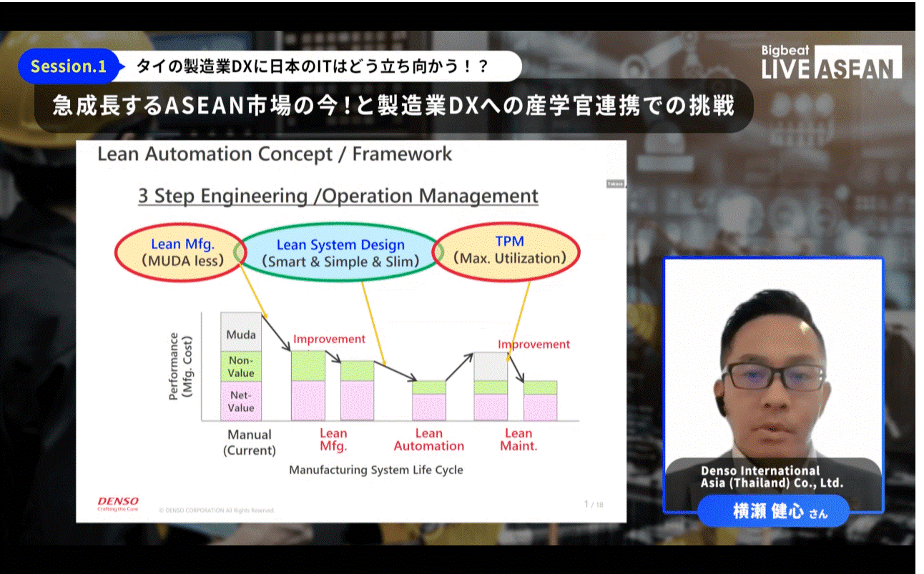The width and height of the screenshot is (924, 574).
Task: Click the Lean Maint. label under the chart
Action: point(518,440)
